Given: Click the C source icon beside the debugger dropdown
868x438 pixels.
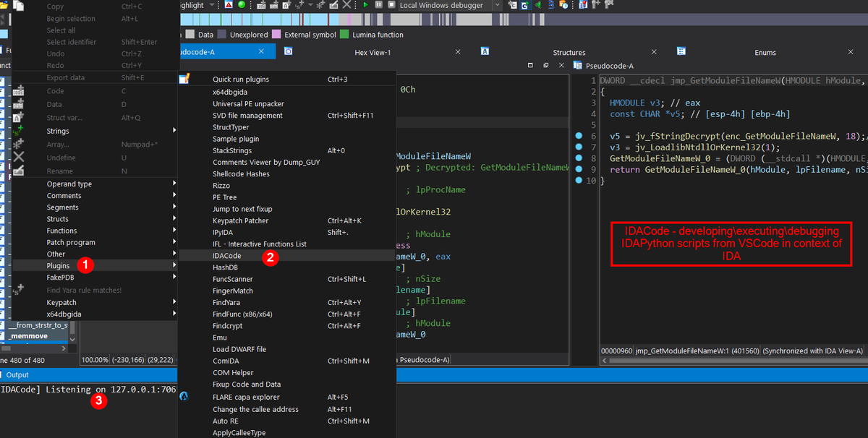Looking at the screenshot, I should (514, 6).
